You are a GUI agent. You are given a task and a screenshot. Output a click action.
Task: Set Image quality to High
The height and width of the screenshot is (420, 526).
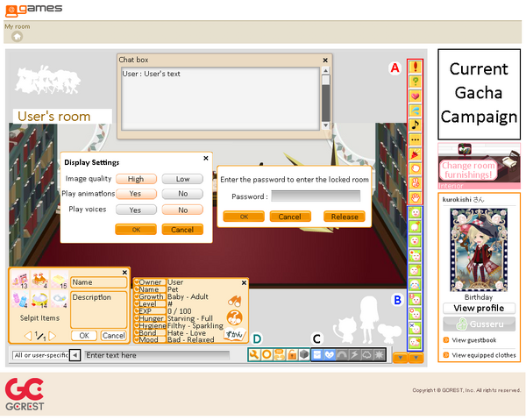(136, 179)
